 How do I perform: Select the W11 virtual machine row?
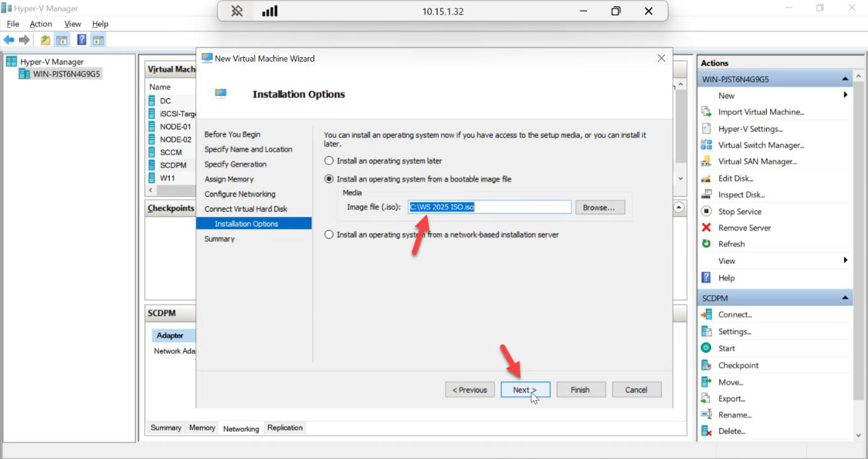click(x=171, y=178)
